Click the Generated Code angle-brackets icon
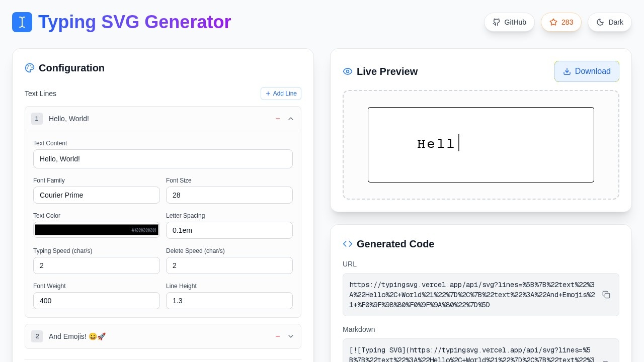The image size is (644, 362). (347, 244)
